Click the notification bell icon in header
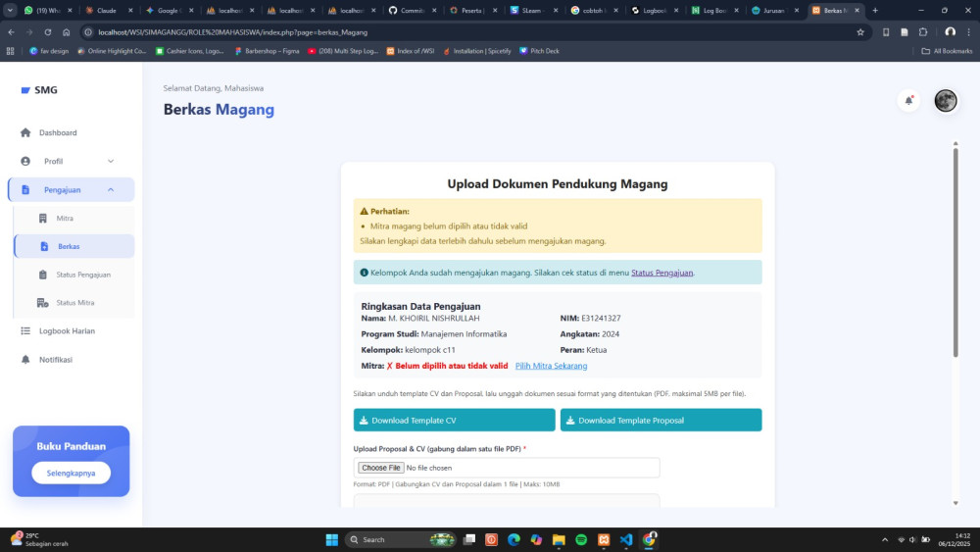980x552 pixels. [908, 100]
